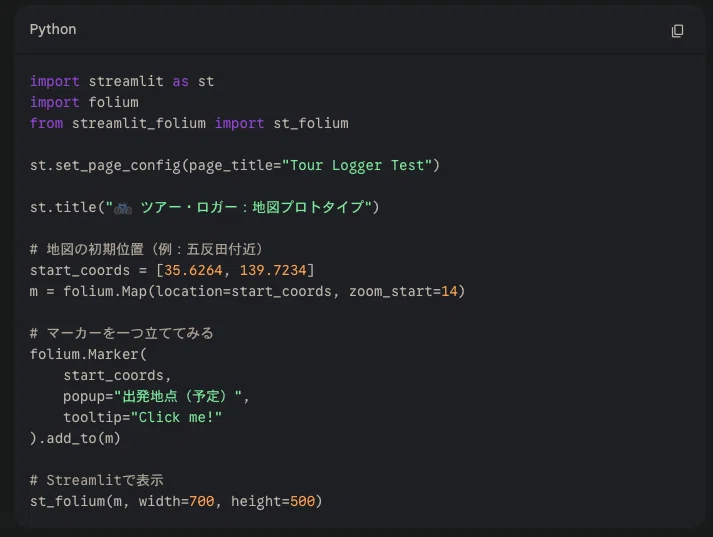The width and height of the screenshot is (713, 537).
Task: Click the "import streamlit as st" line
Action: pos(122,81)
